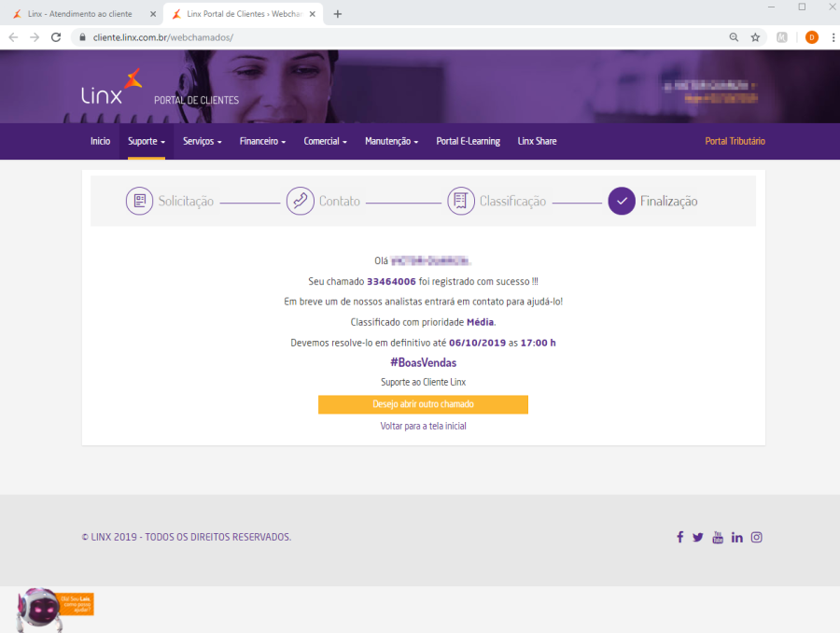Click browser forward arrow

point(35,37)
